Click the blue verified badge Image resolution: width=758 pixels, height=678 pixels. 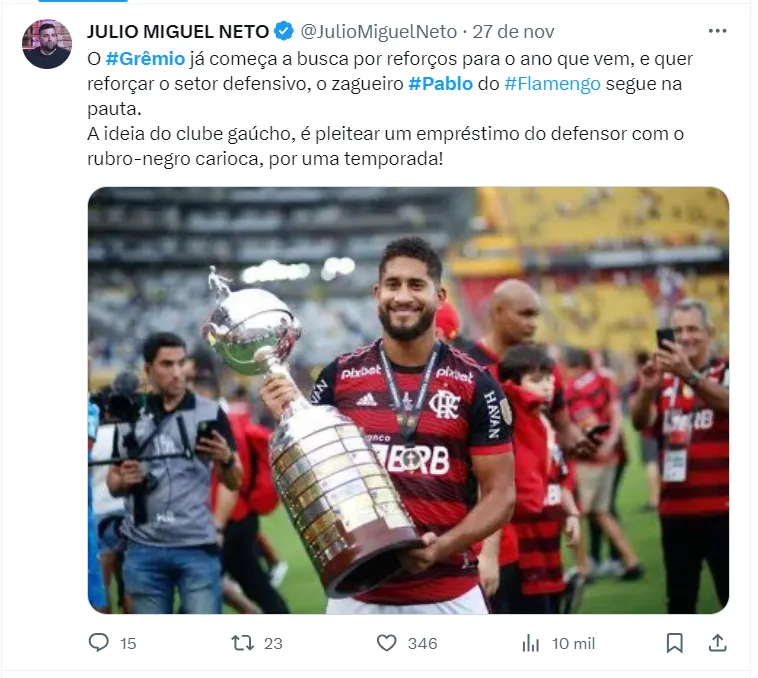pos(284,31)
